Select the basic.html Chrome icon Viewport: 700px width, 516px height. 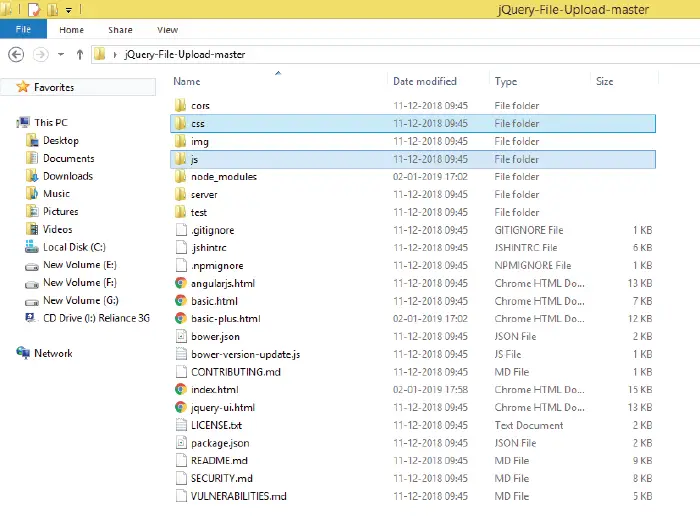click(181, 301)
